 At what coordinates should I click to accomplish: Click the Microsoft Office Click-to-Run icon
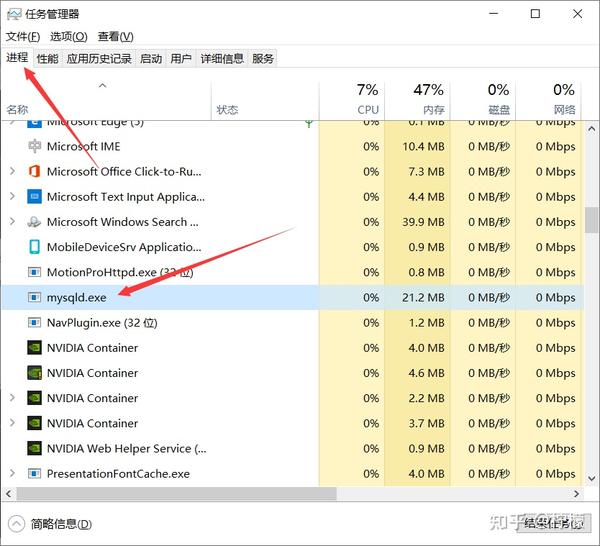(x=34, y=171)
